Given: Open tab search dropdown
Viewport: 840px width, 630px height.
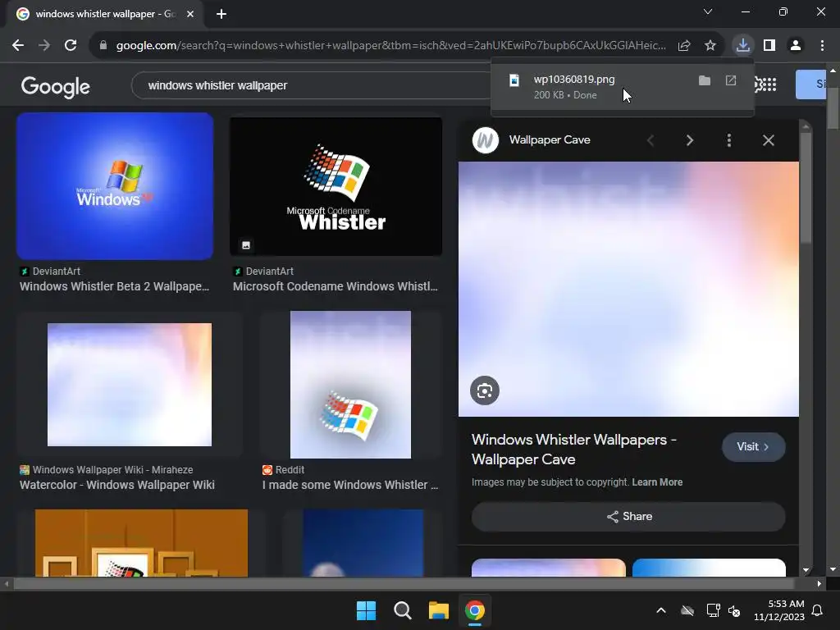Looking at the screenshot, I should (x=708, y=11).
